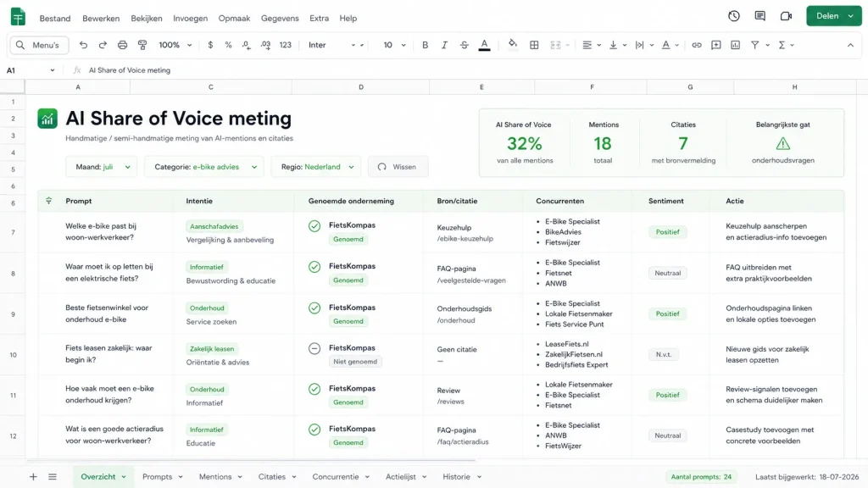Open the comments panel icon
Viewport: 868px width, 488px height.
point(760,16)
